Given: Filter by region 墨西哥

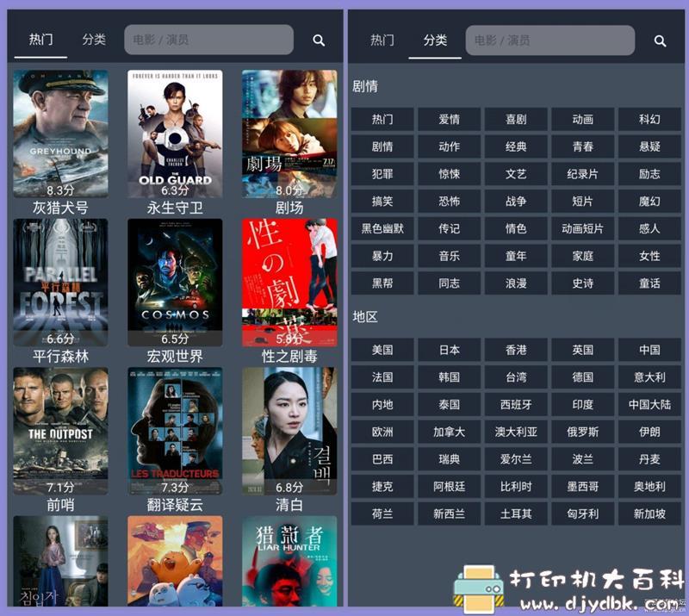Looking at the screenshot, I should (x=583, y=487).
